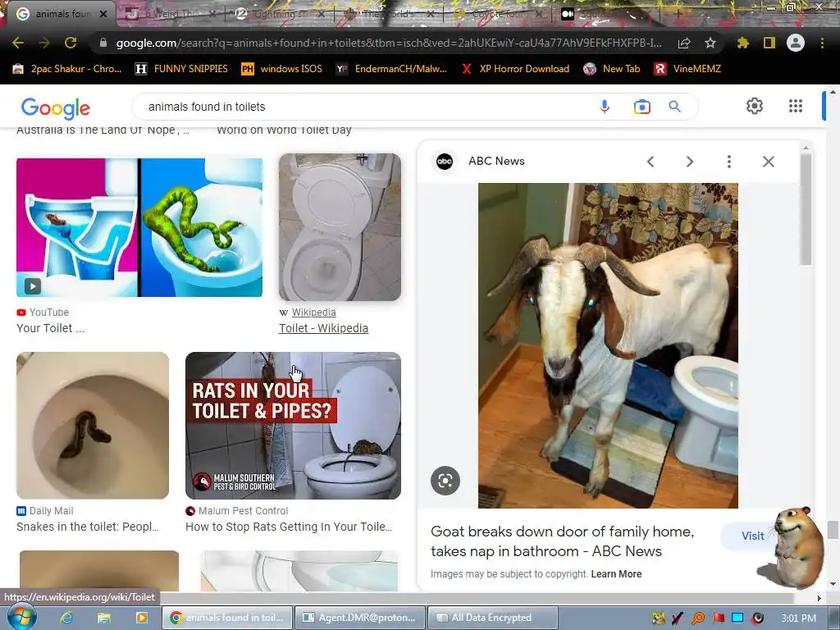The image size is (840, 630).
Task: Share this page using the share icon
Action: point(684,43)
